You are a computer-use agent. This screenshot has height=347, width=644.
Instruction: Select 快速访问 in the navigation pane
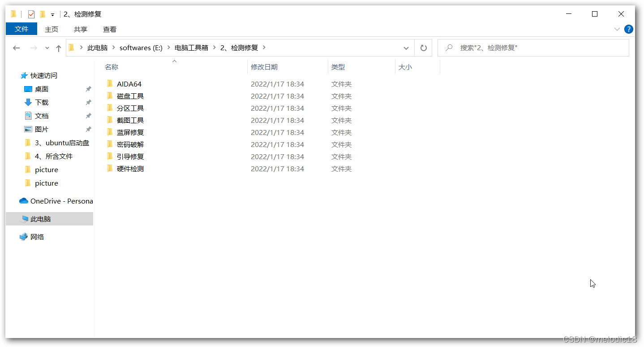44,76
